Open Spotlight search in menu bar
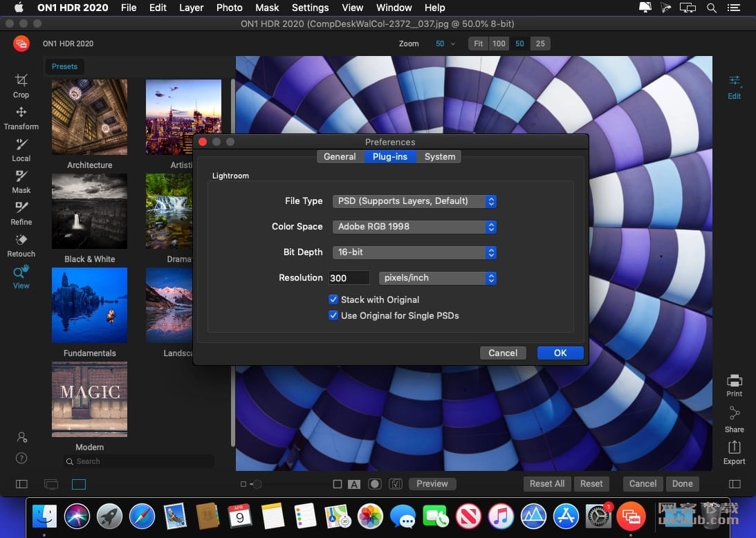Viewport: 756px width, 538px height. tap(711, 8)
